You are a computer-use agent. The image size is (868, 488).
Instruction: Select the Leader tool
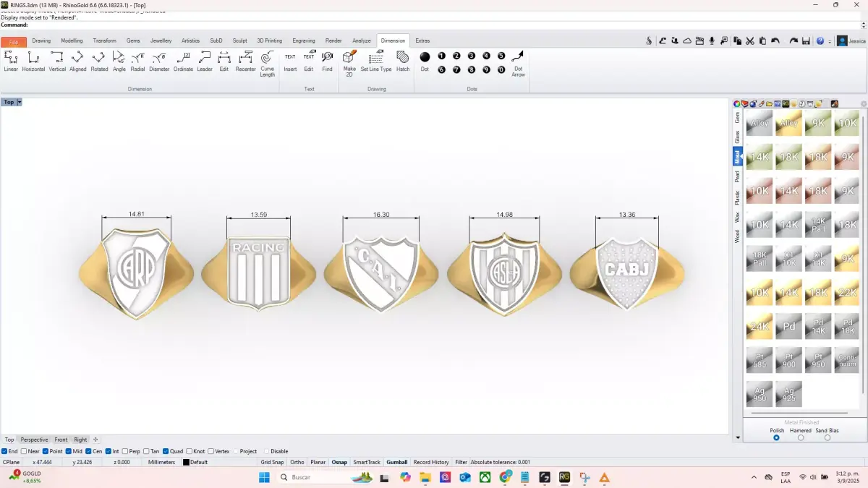[205, 61]
